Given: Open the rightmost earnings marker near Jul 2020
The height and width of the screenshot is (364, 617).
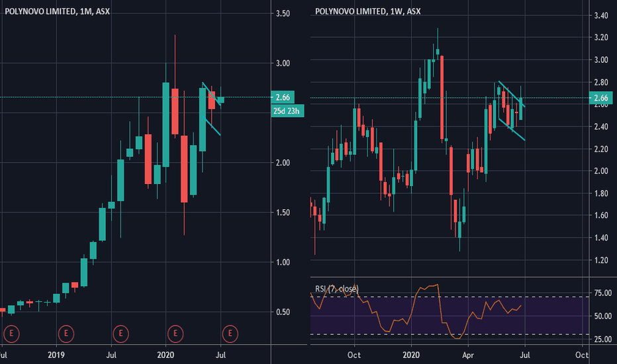Looking at the screenshot, I should point(230,334).
